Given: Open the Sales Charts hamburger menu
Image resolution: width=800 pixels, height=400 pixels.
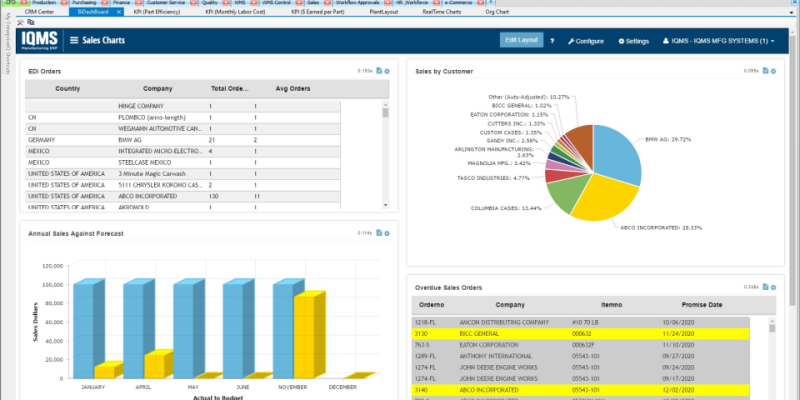Looking at the screenshot, I should pyautogui.click(x=74, y=41).
